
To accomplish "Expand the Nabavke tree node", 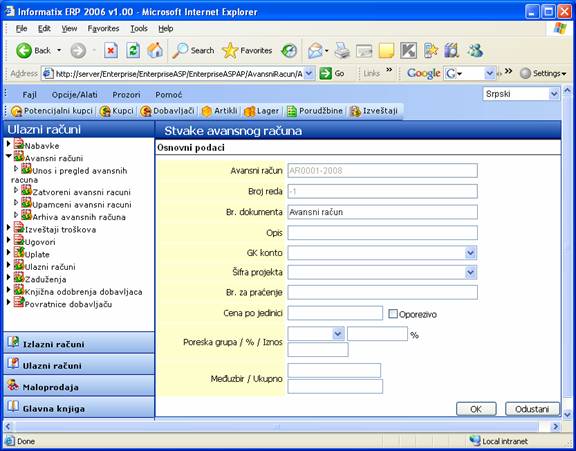I will (x=9, y=144).
